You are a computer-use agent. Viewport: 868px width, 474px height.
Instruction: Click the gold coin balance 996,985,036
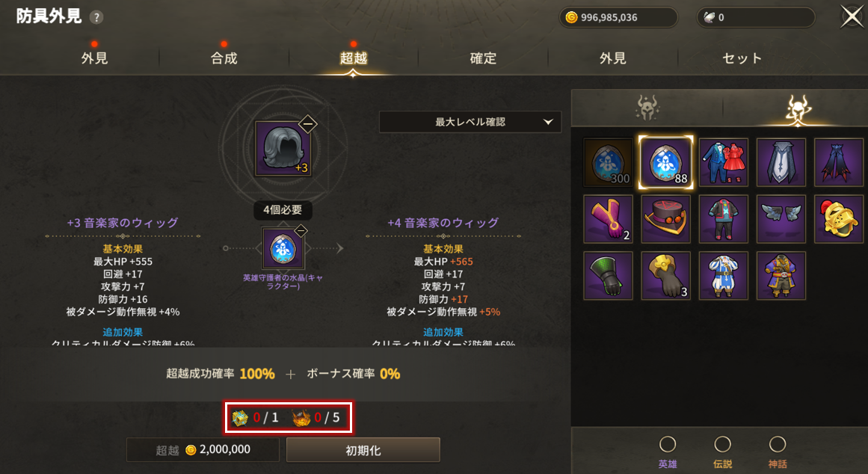pyautogui.click(x=618, y=17)
